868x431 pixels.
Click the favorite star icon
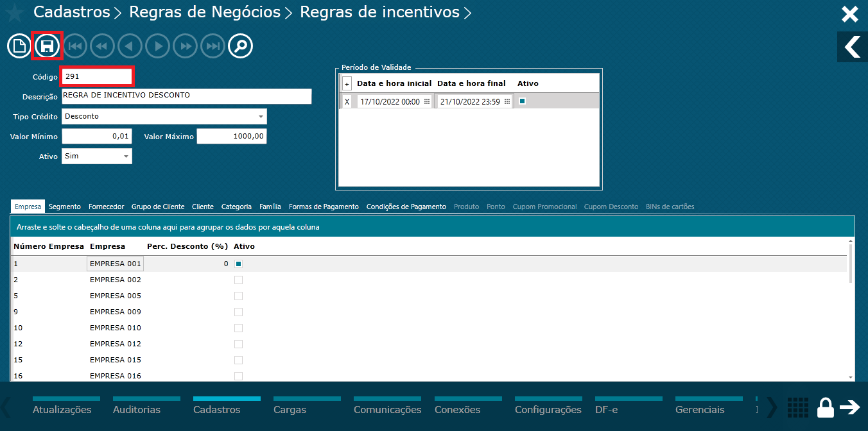[15, 13]
